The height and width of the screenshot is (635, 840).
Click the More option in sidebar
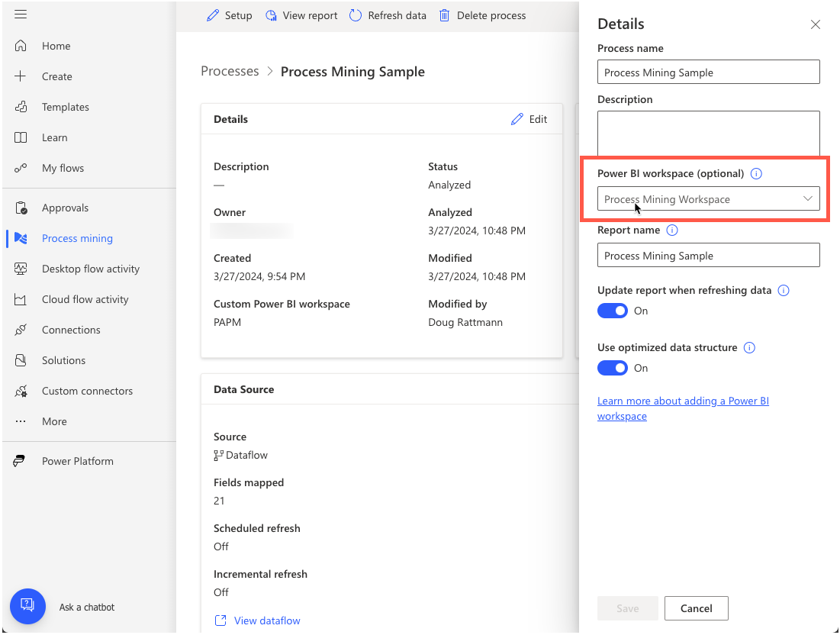pos(53,421)
